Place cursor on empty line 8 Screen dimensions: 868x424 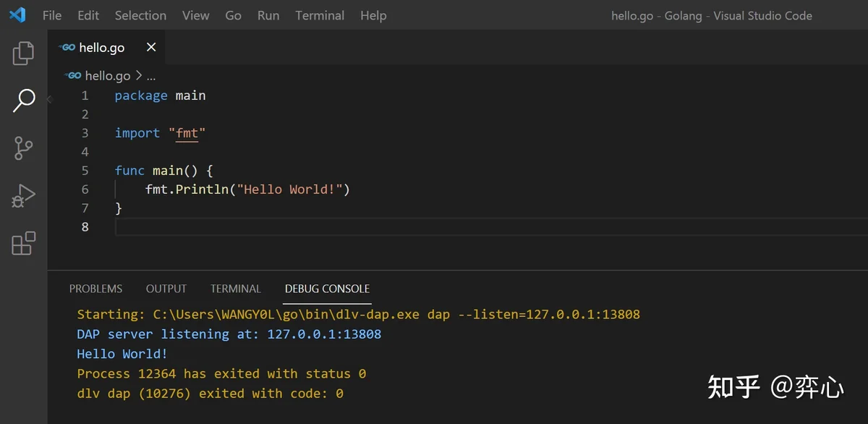(491, 227)
